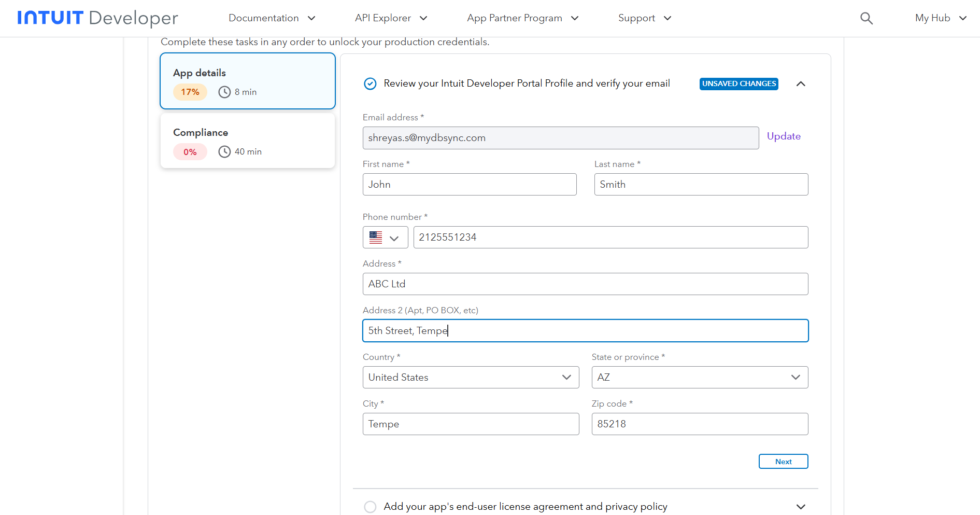Screen dimensions: 980x515
Task: Toggle the profile review completed check circle
Action: pos(370,83)
